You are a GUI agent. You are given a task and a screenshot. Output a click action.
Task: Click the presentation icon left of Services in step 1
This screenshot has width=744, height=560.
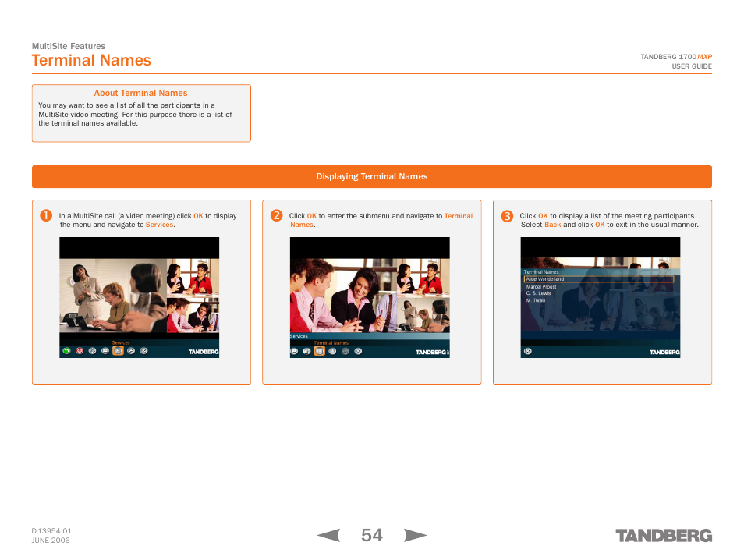(105, 351)
